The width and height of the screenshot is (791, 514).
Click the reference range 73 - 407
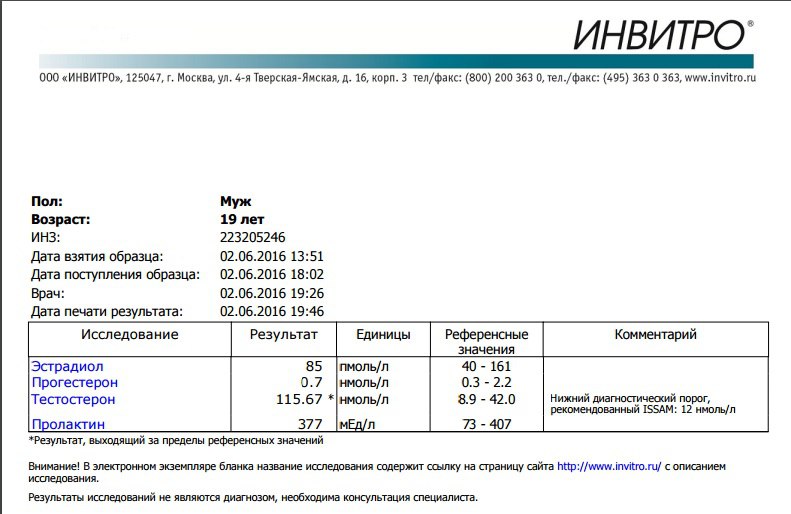tap(486, 424)
